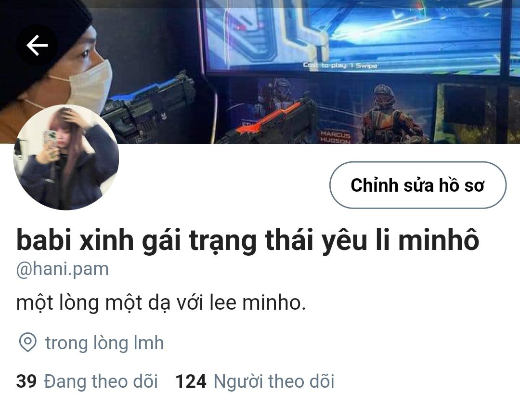Click the @hani.pam username handle

point(62,269)
